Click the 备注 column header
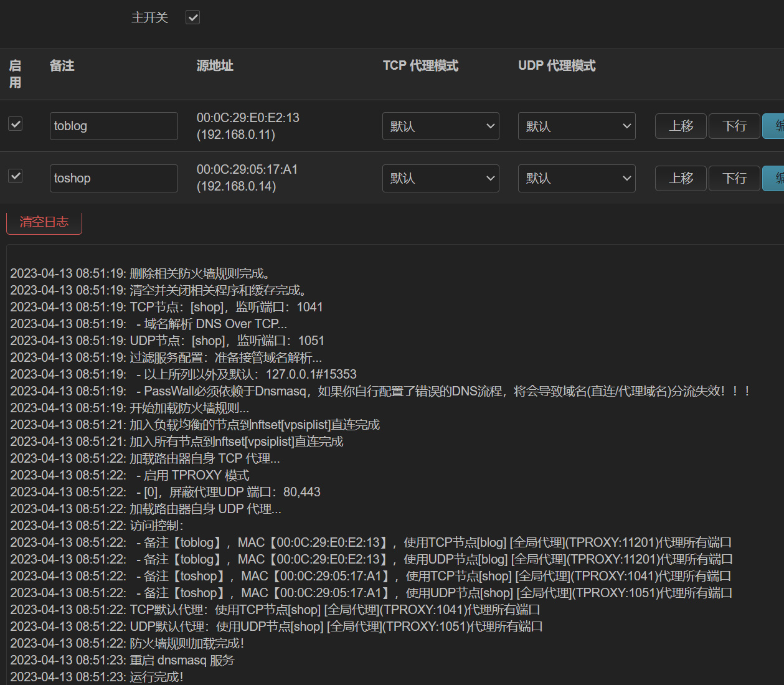Screen dimensions: 784x685 pos(61,65)
